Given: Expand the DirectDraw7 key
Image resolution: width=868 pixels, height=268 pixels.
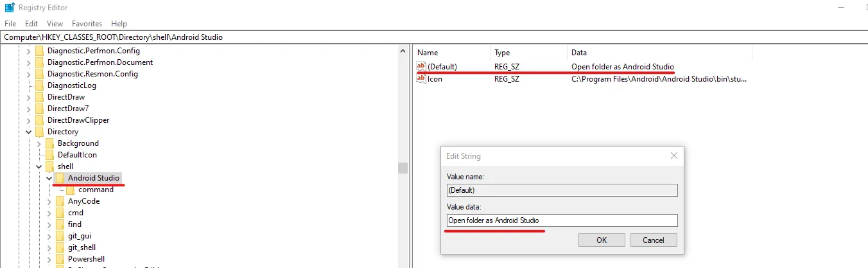Looking at the screenshot, I should click(x=28, y=109).
